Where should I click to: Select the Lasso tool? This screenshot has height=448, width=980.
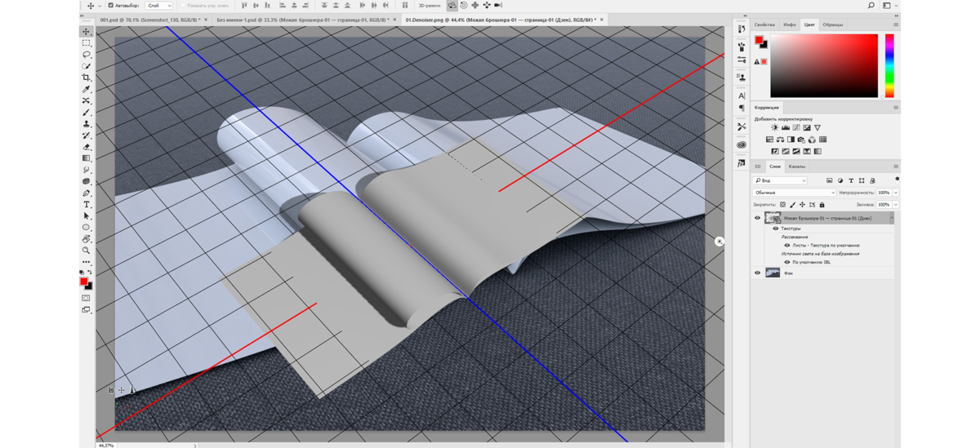pyautogui.click(x=87, y=55)
